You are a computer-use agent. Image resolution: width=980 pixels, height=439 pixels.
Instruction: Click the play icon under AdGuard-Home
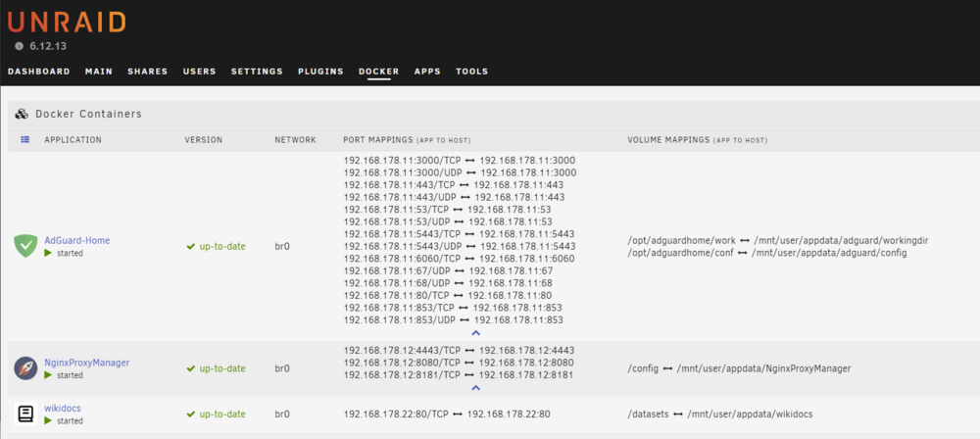[x=48, y=253]
